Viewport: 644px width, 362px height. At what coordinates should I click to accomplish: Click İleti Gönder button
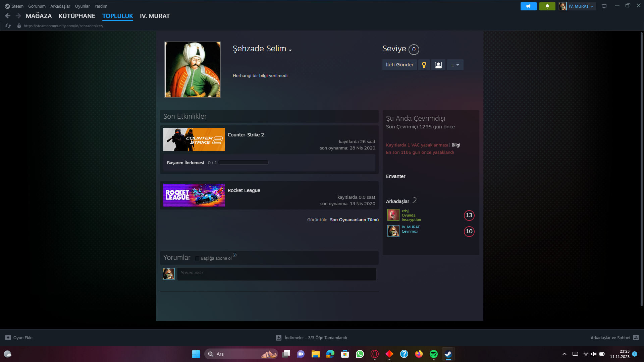click(399, 65)
